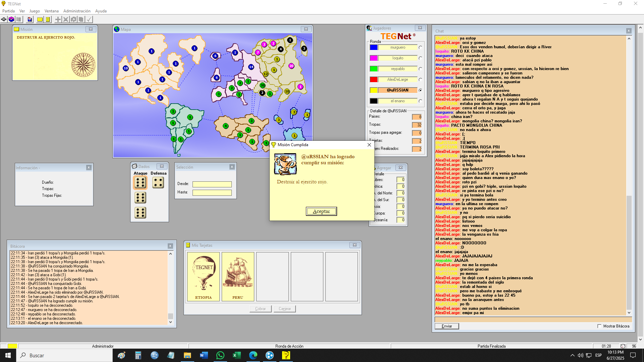The height and width of the screenshot is (362, 644).
Task: Click the Cobrar button
Action: pyautogui.click(x=261, y=309)
